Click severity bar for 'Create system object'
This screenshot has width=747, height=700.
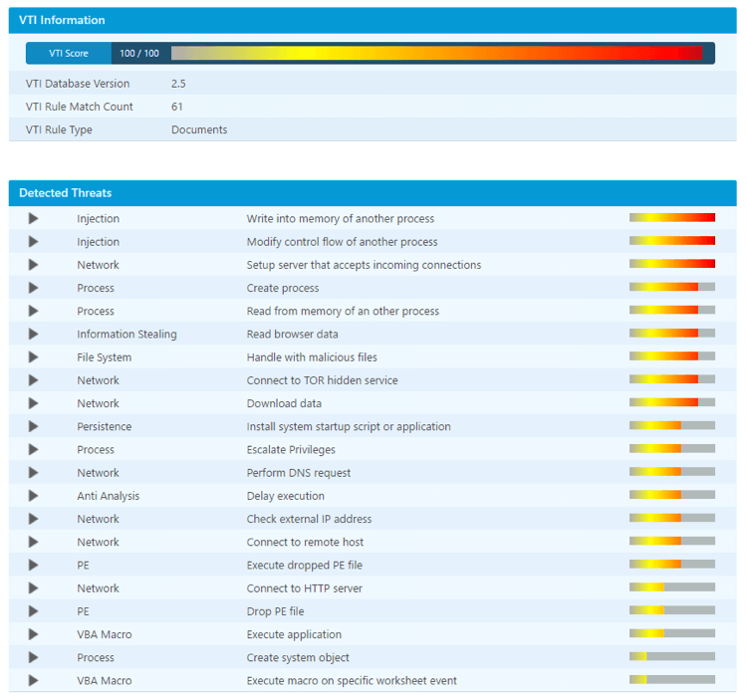pos(671,656)
